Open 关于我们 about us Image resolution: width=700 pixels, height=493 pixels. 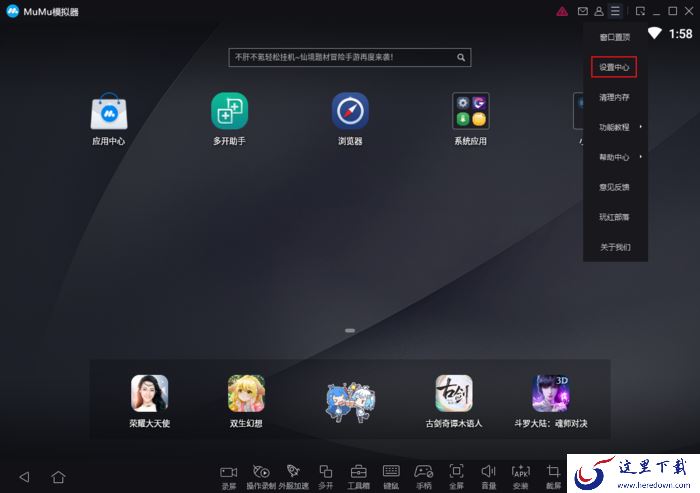[x=615, y=247]
